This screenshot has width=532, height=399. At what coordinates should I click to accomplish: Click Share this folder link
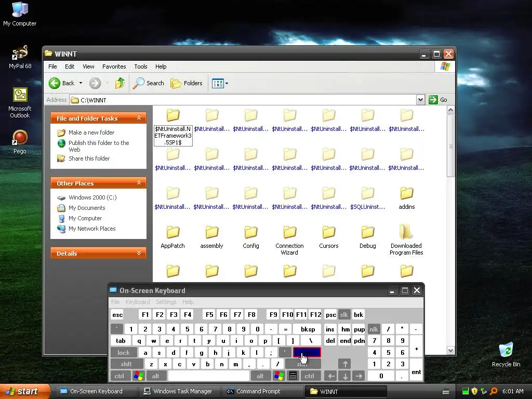click(89, 158)
